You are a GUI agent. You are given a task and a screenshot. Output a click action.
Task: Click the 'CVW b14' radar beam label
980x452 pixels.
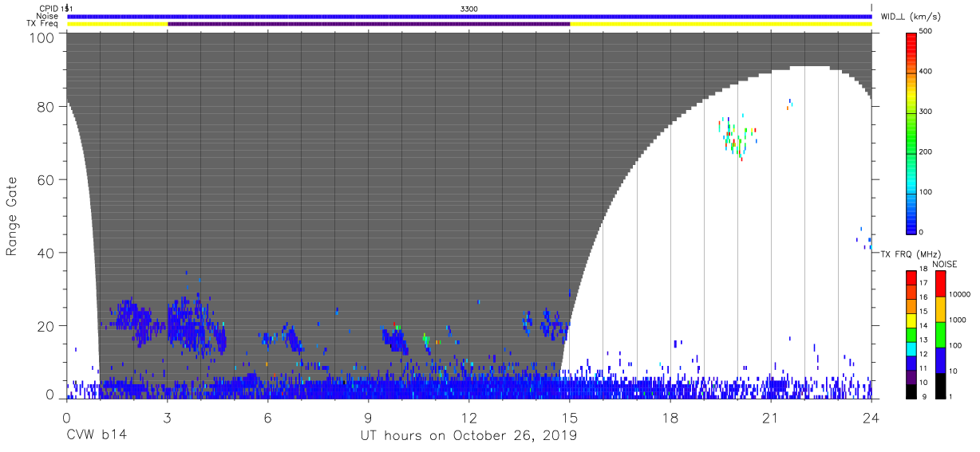[95, 436]
